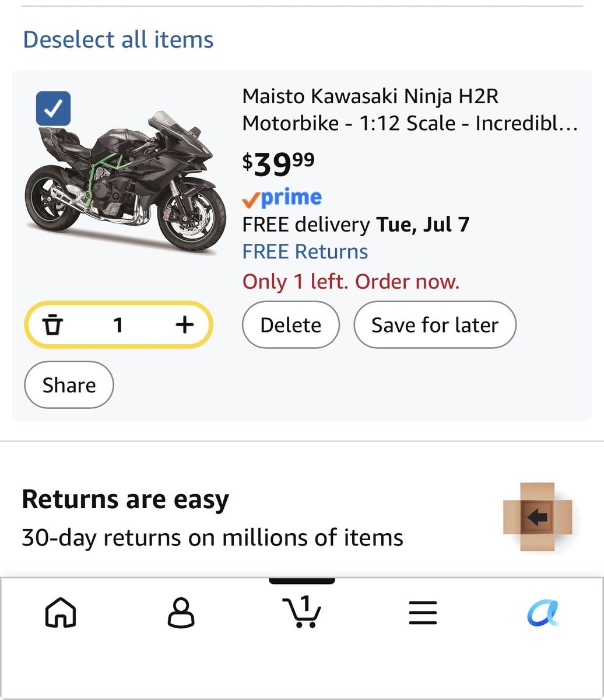Click the trash icon in quantity stepper
Screen dimensions: 604x700
[x=53, y=325]
